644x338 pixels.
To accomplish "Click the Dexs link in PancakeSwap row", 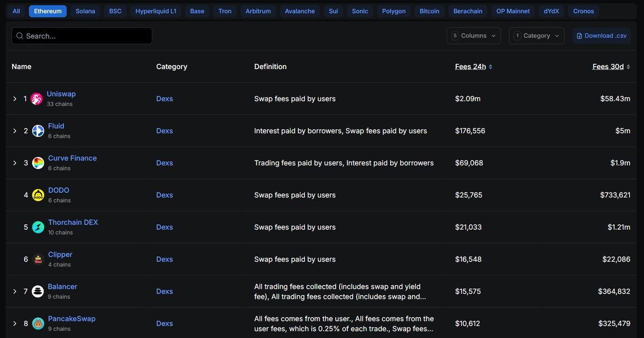I will pyautogui.click(x=165, y=324).
